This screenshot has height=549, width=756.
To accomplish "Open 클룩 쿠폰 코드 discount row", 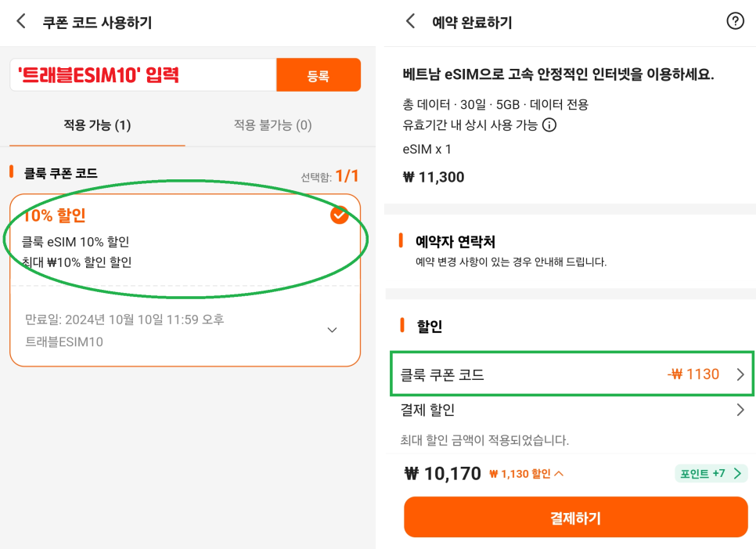I will click(x=571, y=374).
